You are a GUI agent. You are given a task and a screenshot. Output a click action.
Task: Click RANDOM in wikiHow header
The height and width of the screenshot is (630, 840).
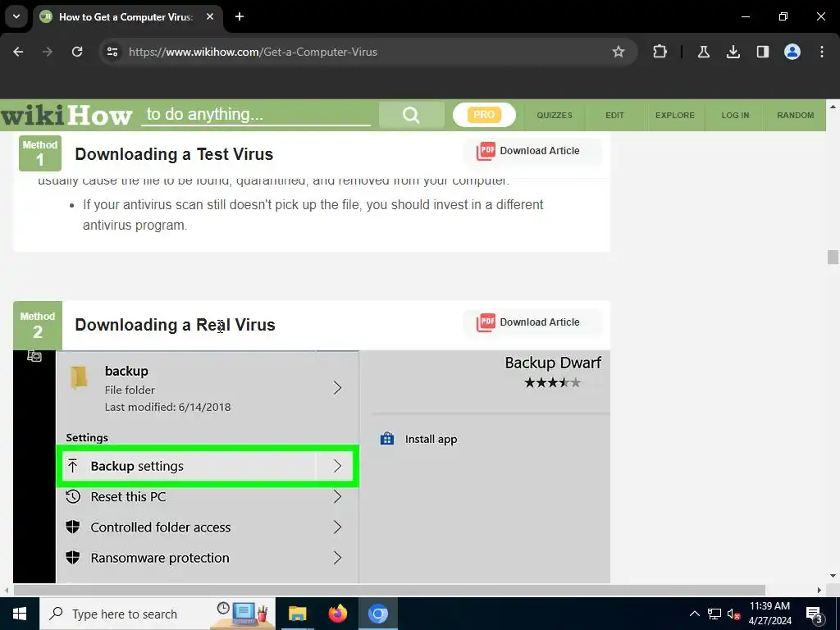tap(796, 115)
